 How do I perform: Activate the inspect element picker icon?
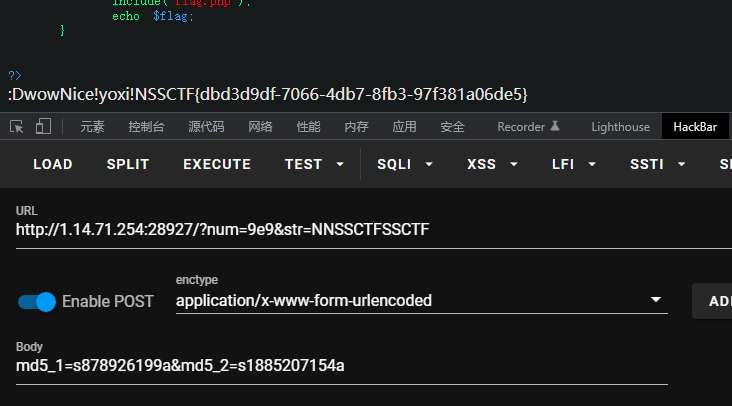(17, 127)
